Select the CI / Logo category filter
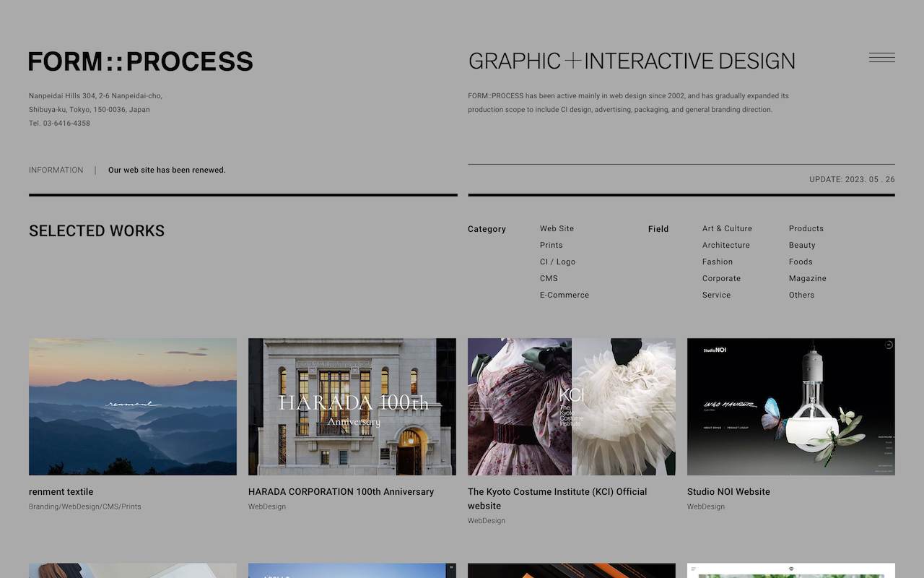Image resolution: width=924 pixels, height=578 pixels. coord(557,262)
